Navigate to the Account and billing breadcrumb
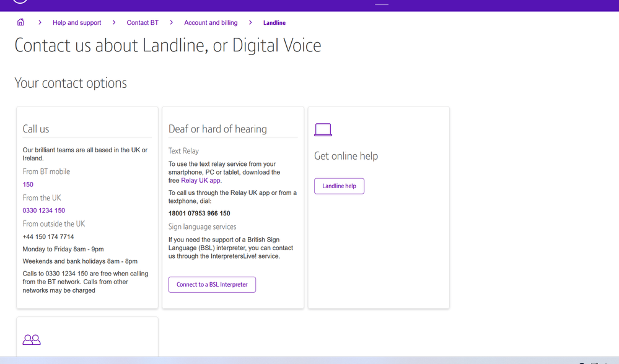This screenshot has width=619, height=364. pyautogui.click(x=211, y=23)
